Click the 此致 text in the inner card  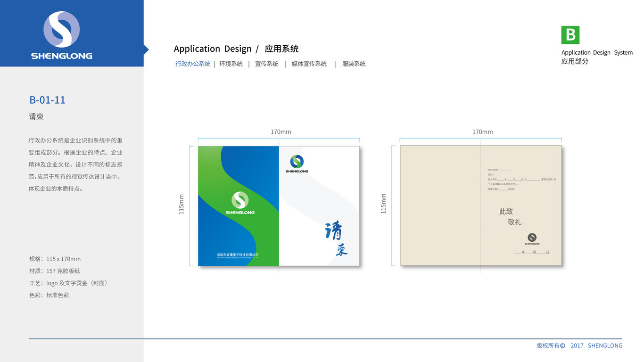[x=506, y=212]
